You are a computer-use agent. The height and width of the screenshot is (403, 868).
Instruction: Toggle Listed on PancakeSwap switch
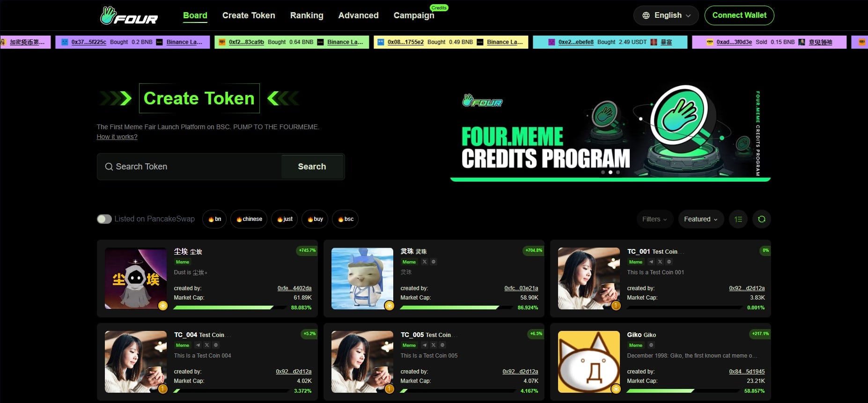point(104,219)
